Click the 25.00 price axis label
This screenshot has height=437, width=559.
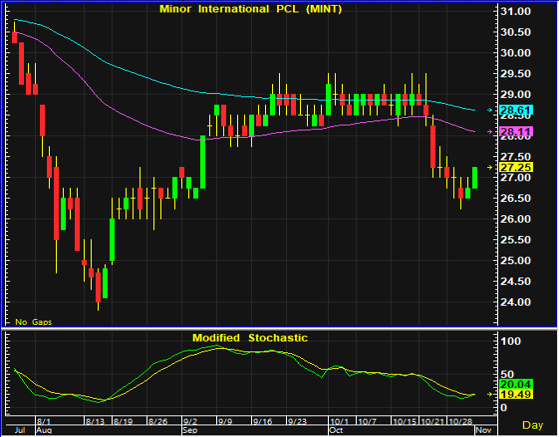coord(516,261)
